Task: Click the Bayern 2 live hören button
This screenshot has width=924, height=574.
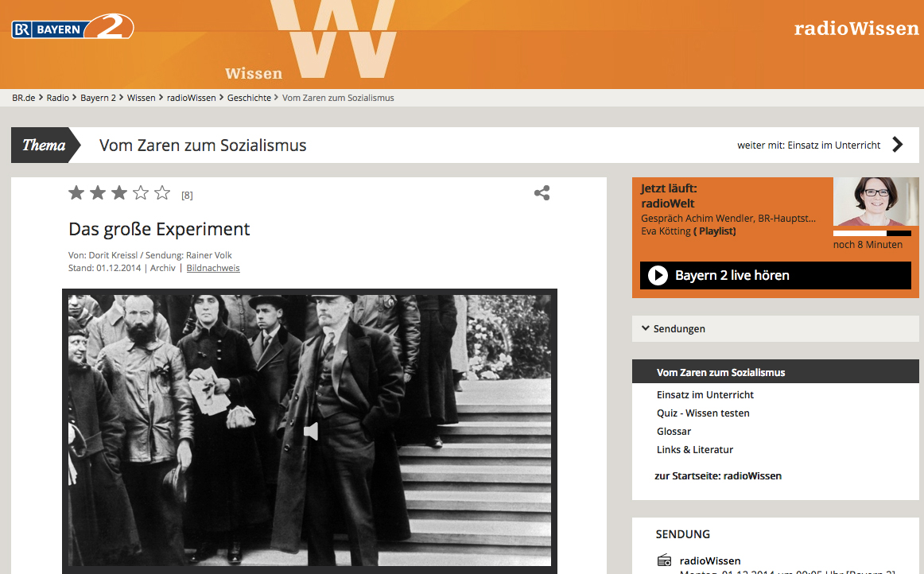Action: point(775,275)
